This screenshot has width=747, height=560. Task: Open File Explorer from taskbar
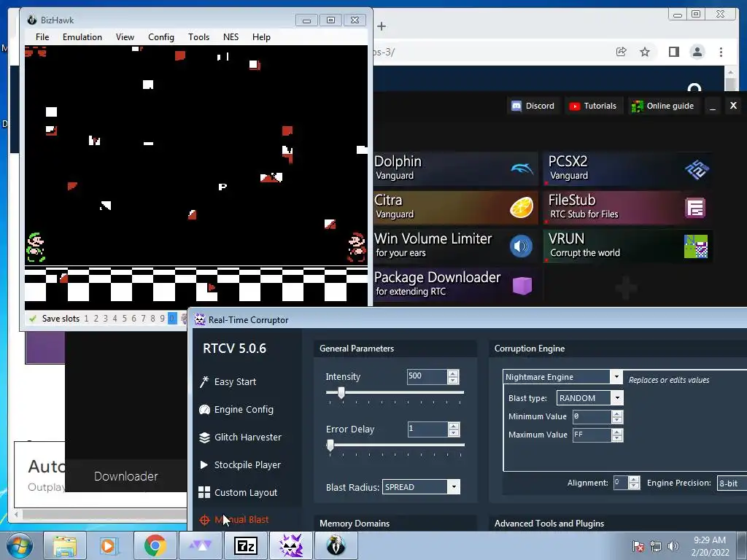[x=64, y=545]
